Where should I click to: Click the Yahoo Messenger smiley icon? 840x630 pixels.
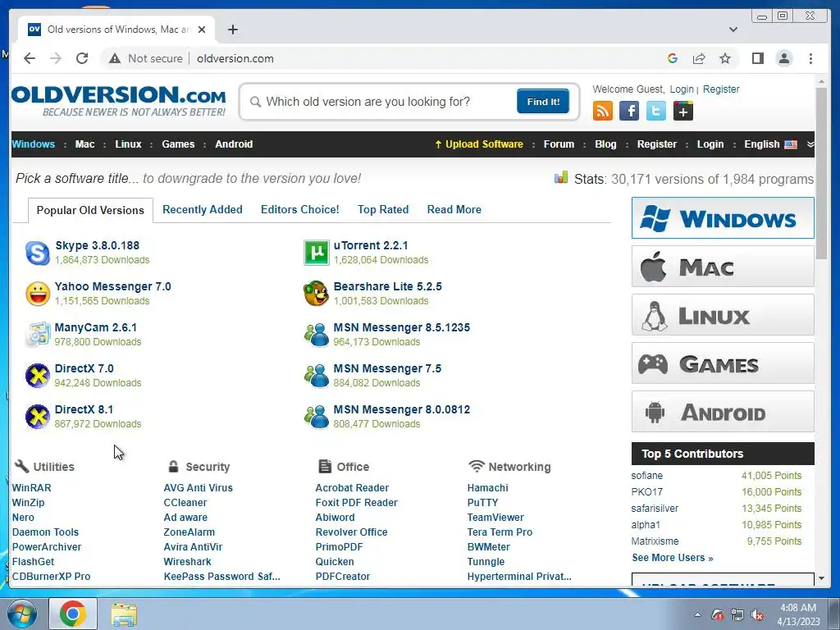[x=38, y=294]
